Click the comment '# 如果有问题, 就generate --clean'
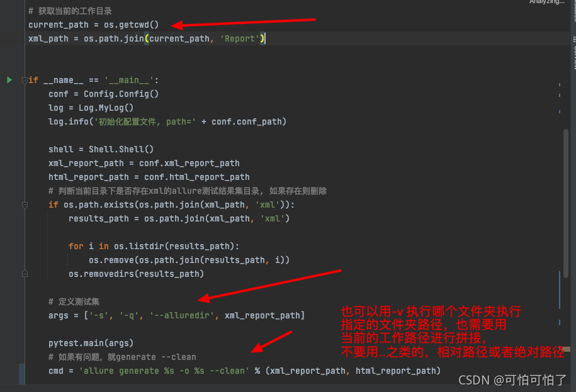576x392 pixels. coord(122,357)
